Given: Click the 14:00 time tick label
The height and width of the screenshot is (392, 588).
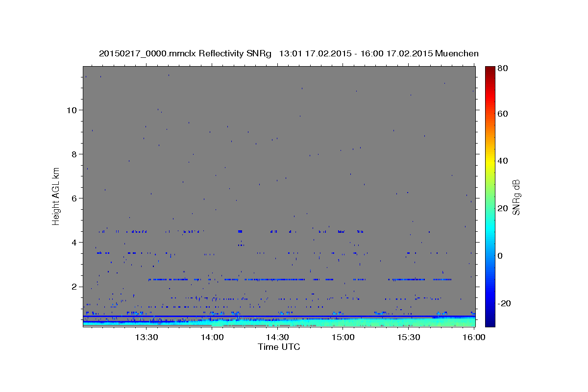Looking at the screenshot, I should [212, 337].
